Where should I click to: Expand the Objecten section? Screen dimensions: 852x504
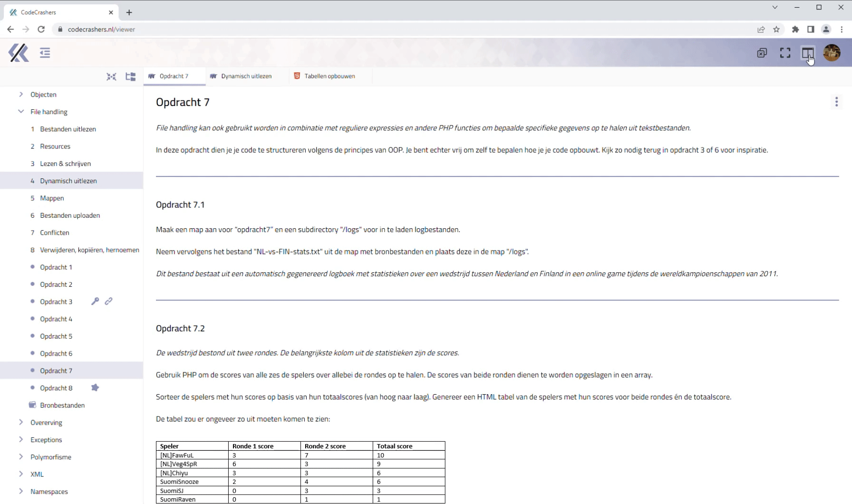click(21, 95)
